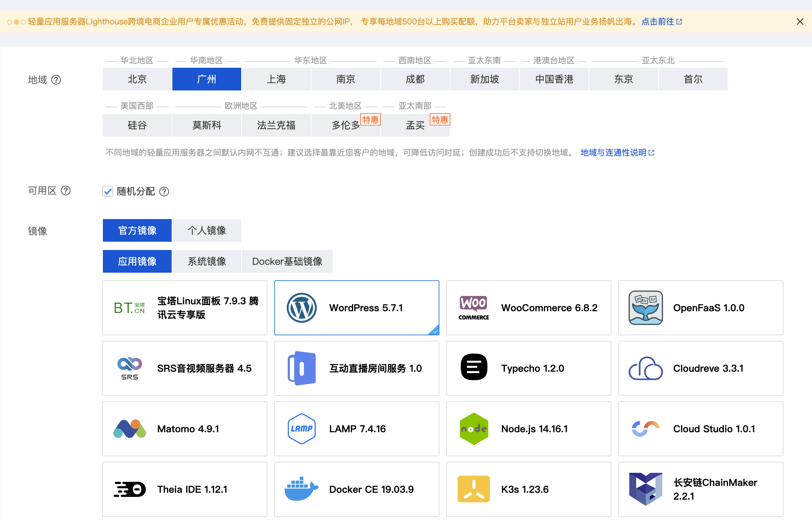Select Cloud Studio 1.0.1 image label
The image size is (812, 522).
(714, 429)
